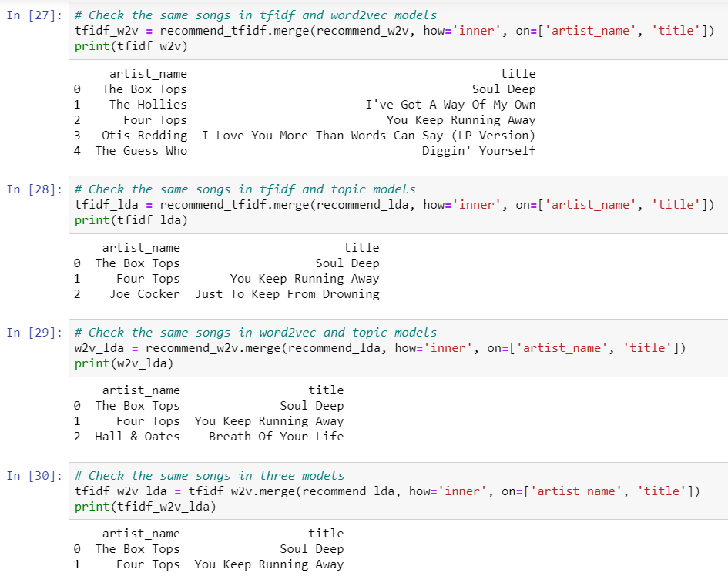The width and height of the screenshot is (728, 576).
Task: Click "Soul Deep" in the In [29] output
Action: pyautogui.click(x=312, y=406)
